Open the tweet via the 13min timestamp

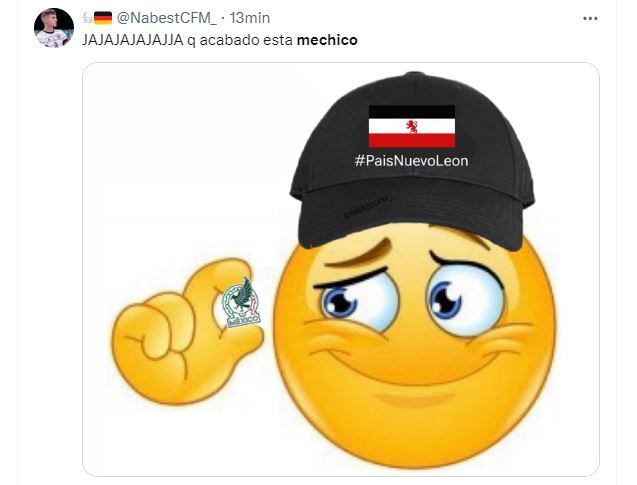coord(250,18)
